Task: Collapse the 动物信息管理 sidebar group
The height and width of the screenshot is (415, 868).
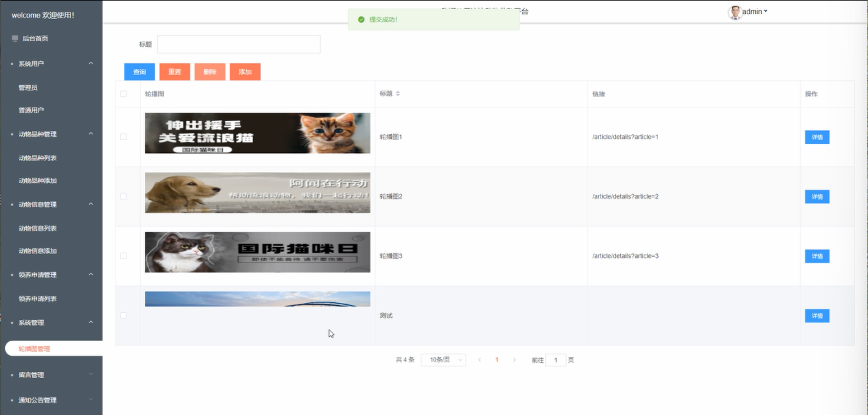Action: tap(51, 204)
